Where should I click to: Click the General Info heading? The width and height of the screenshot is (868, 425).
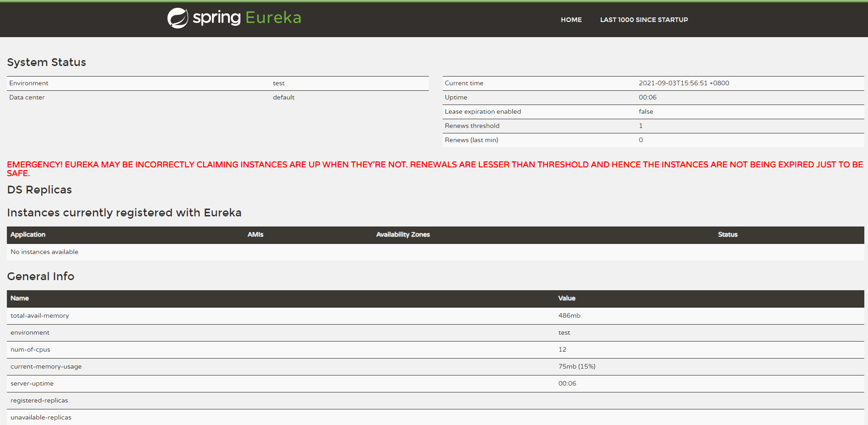(41, 276)
